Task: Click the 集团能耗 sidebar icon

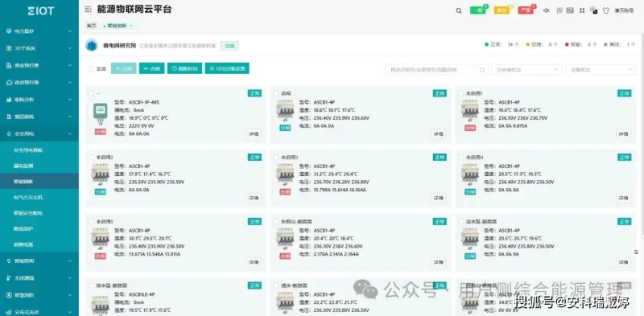Action: point(9,117)
